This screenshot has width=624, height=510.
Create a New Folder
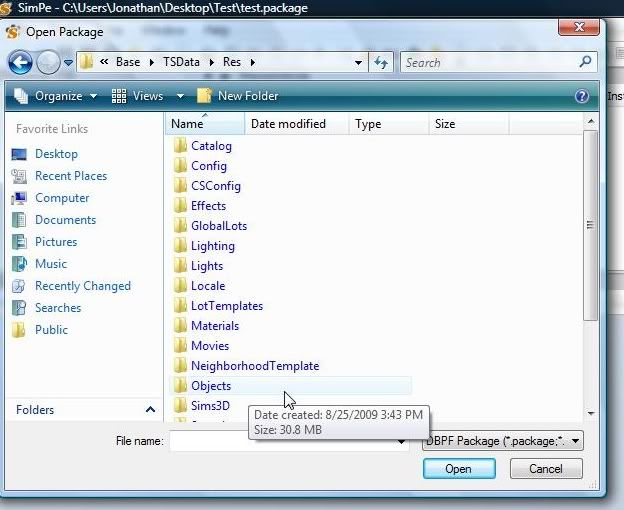tap(238, 96)
